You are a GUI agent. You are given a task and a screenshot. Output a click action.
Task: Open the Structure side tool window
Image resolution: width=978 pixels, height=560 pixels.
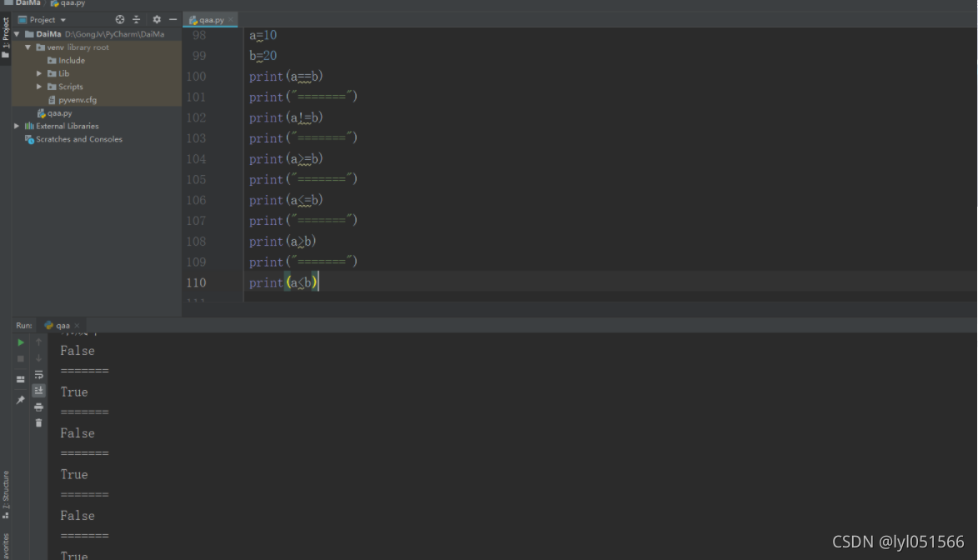click(x=6, y=495)
